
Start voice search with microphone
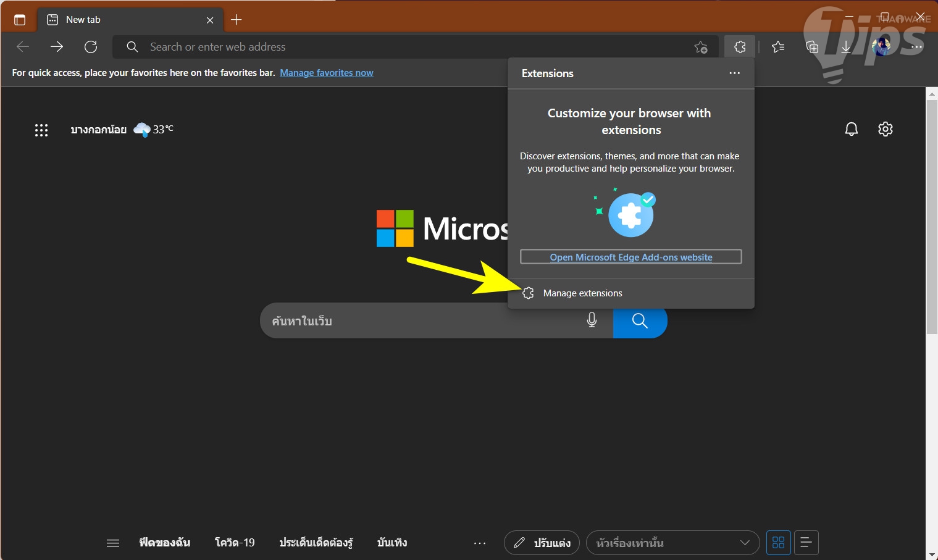[592, 320]
